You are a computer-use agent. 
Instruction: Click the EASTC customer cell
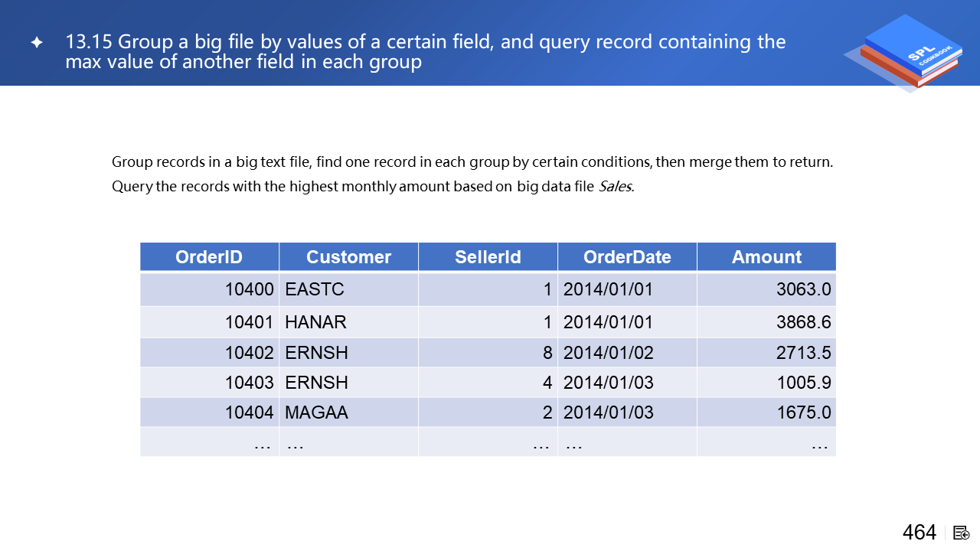click(x=348, y=289)
